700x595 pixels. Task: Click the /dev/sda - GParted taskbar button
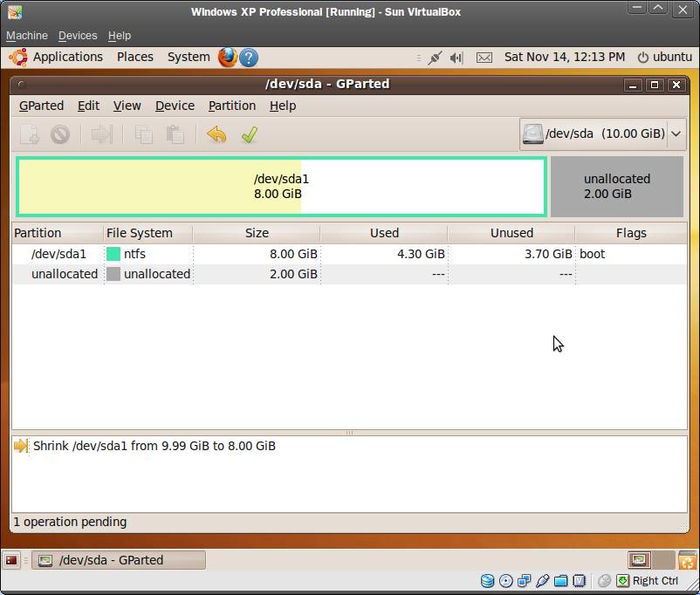(x=119, y=560)
